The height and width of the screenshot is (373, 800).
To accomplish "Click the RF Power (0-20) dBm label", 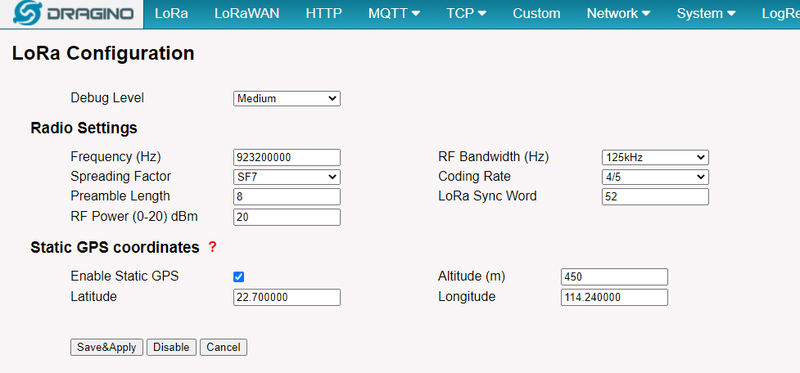I will click(x=134, y=216).
